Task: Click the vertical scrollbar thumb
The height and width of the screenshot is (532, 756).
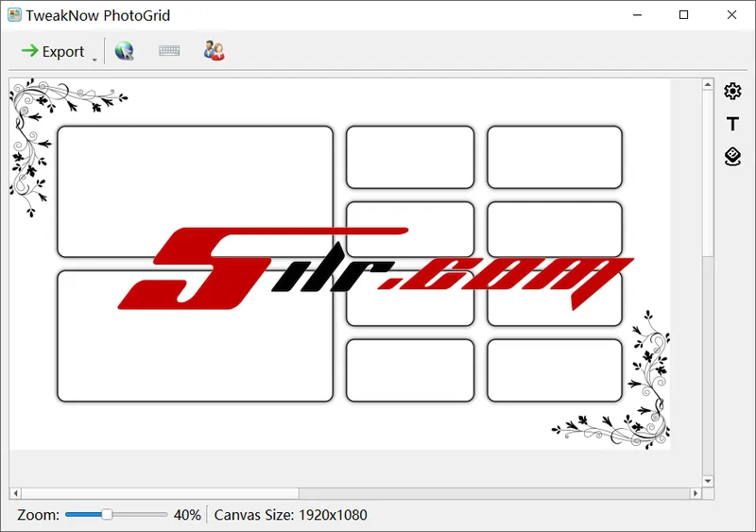Action: pyautogui.click(x=707, y=174)
